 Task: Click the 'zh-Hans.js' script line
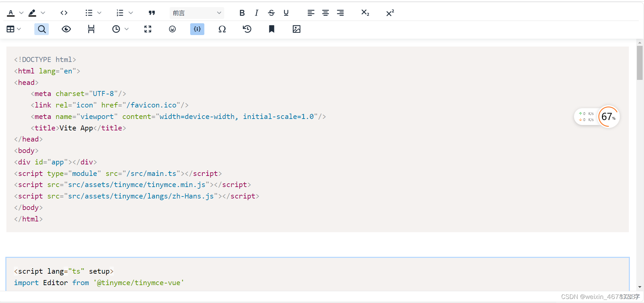pos(136,196)
